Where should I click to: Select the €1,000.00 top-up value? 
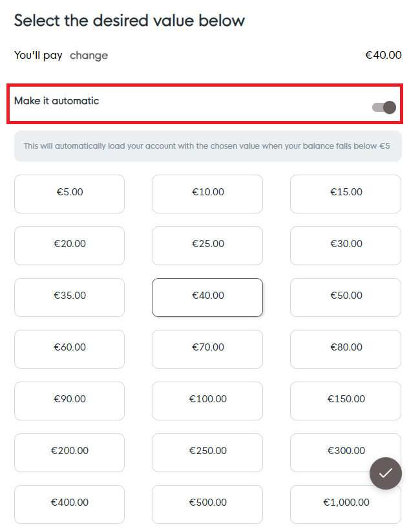tap(345, 503)
